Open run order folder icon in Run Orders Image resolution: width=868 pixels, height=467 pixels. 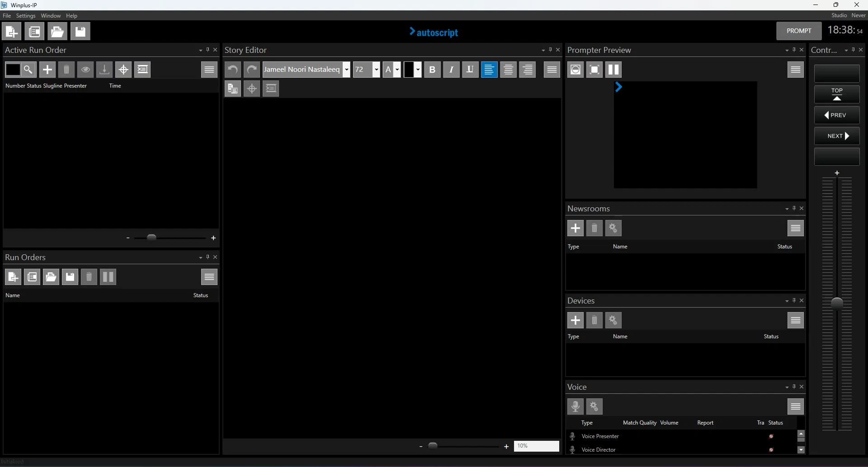[x=51, y=277]
